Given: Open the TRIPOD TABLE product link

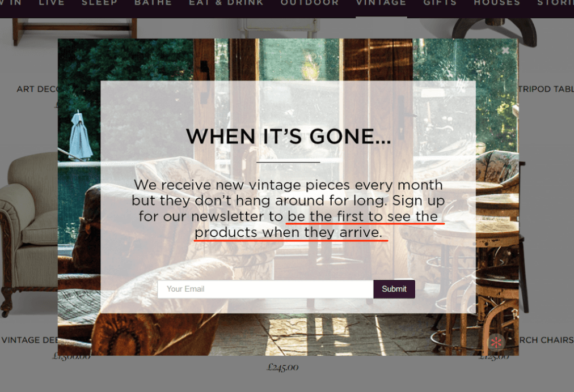Looking at the screenshot, I should (546, 90).
